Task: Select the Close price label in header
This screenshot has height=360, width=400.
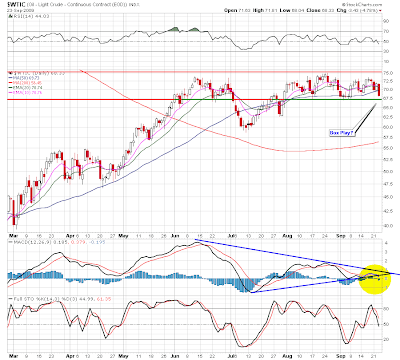Action: coord(313,11)
